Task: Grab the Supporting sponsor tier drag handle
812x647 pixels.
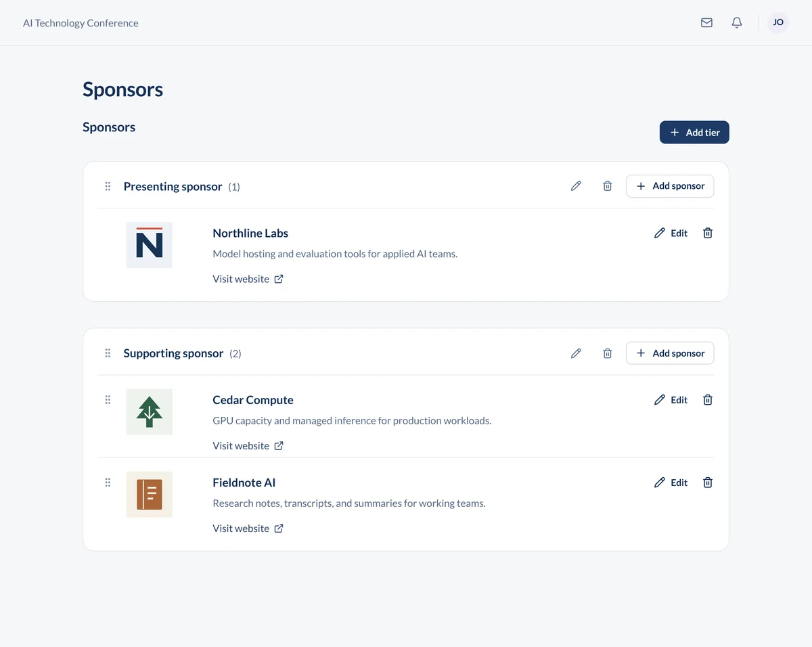Action: pyautogui.click(x=108, y=353)
